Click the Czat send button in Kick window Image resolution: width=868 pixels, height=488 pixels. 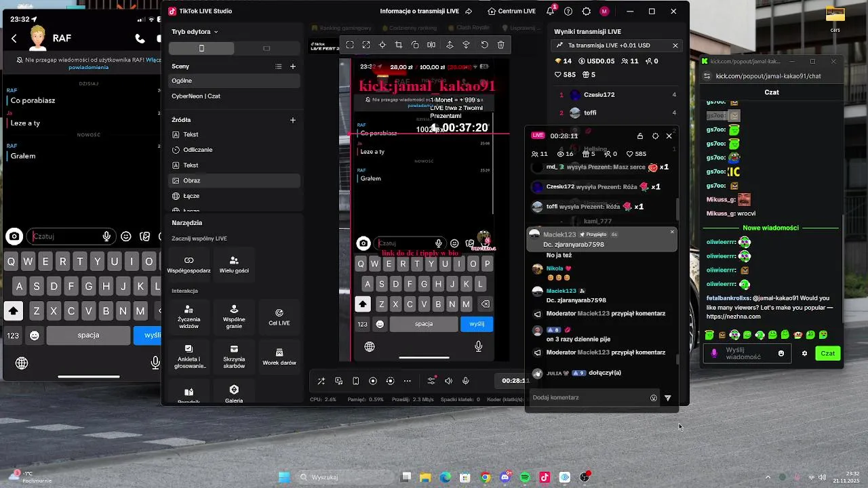pyautogui.click(x=828, y=353)
